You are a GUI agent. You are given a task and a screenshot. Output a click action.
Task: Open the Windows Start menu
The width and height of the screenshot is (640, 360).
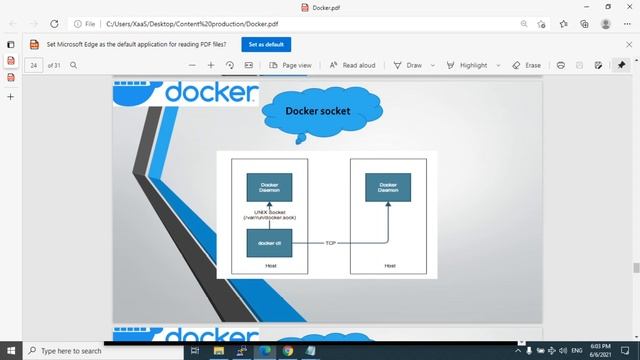tap(11, 351)
